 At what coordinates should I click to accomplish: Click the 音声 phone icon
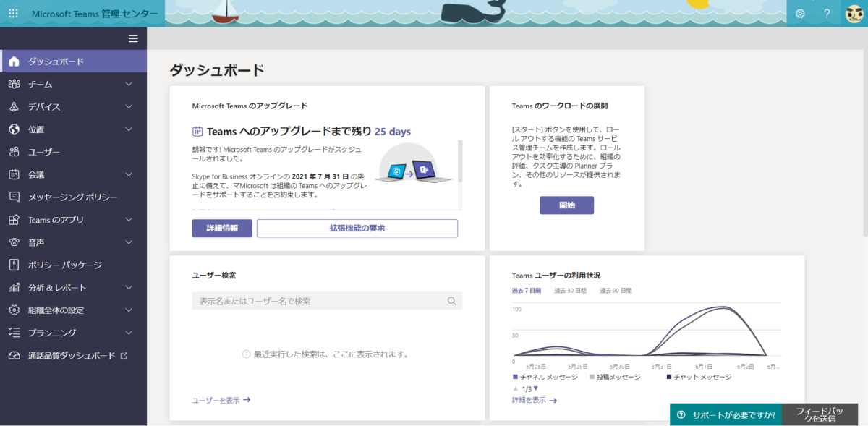click(14, 242)
